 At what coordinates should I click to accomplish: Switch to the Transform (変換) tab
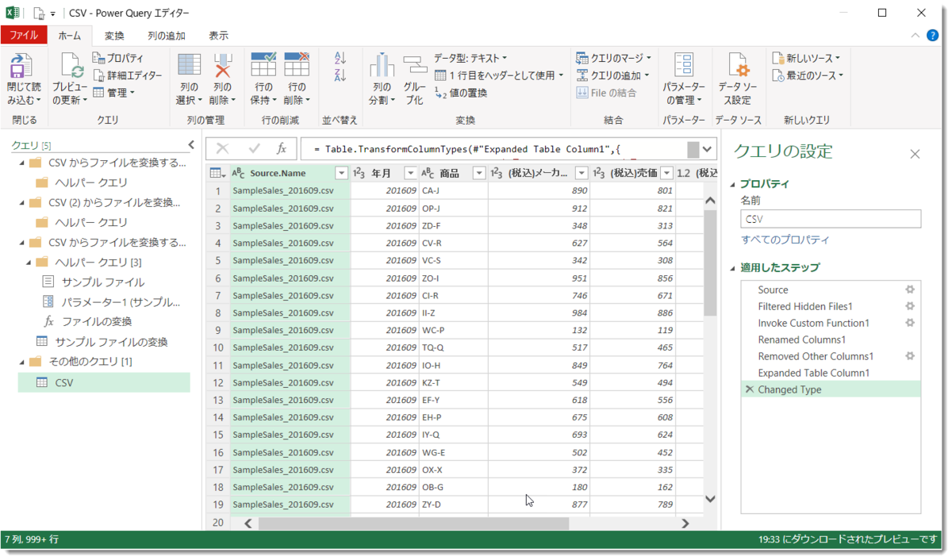point(114,36)
